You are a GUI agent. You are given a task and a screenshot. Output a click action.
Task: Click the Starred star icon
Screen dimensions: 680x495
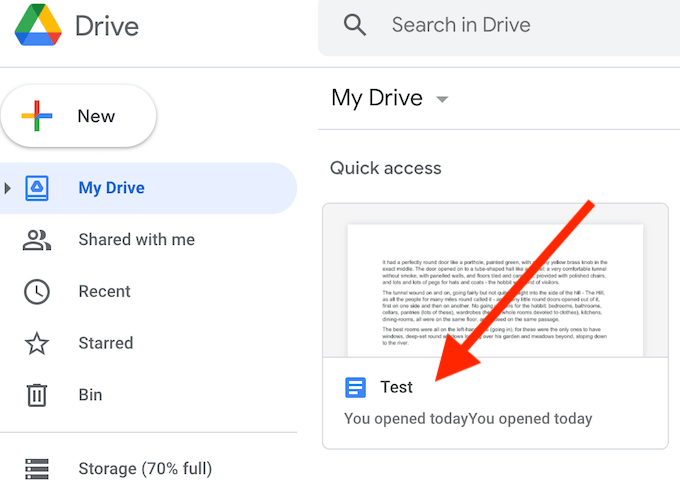coord(37,343)
